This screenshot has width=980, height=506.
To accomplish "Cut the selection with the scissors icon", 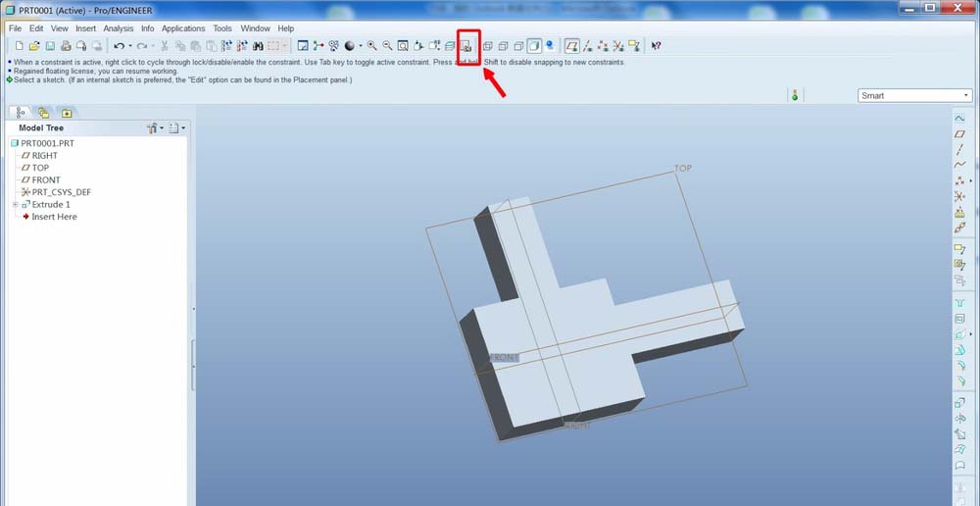I will pos(165,46).
